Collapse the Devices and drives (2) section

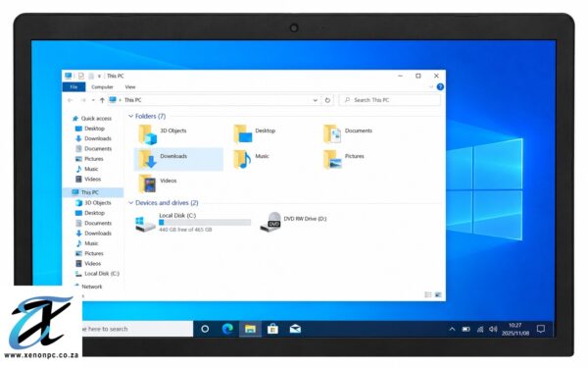coord(130,203)
